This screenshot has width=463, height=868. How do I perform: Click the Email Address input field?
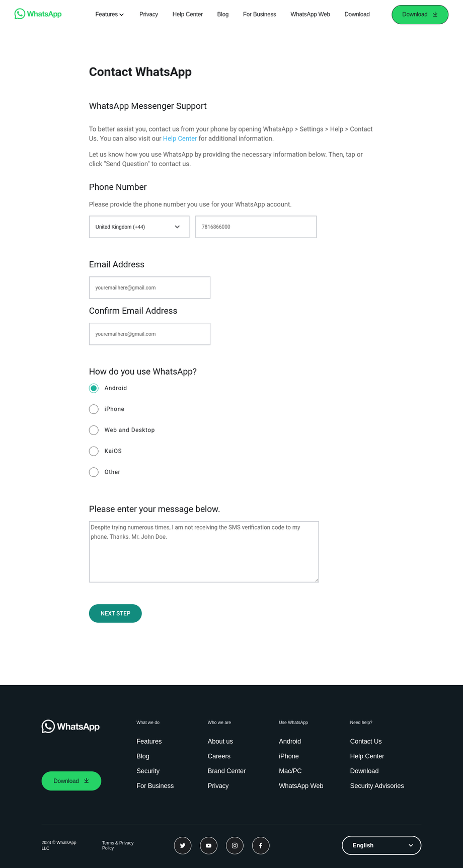[149, 287]
